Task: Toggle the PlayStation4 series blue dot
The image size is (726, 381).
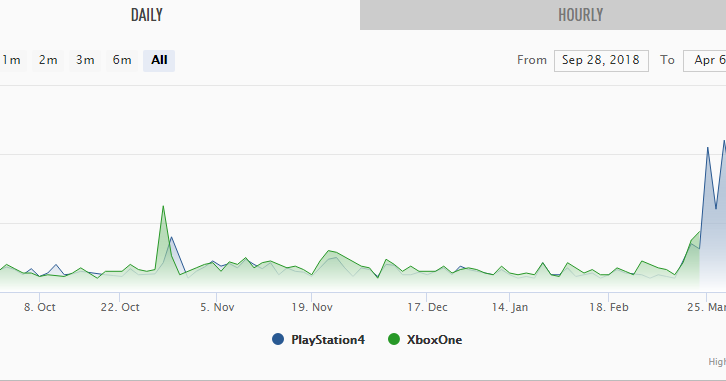Action: click(x=278, y=339)
